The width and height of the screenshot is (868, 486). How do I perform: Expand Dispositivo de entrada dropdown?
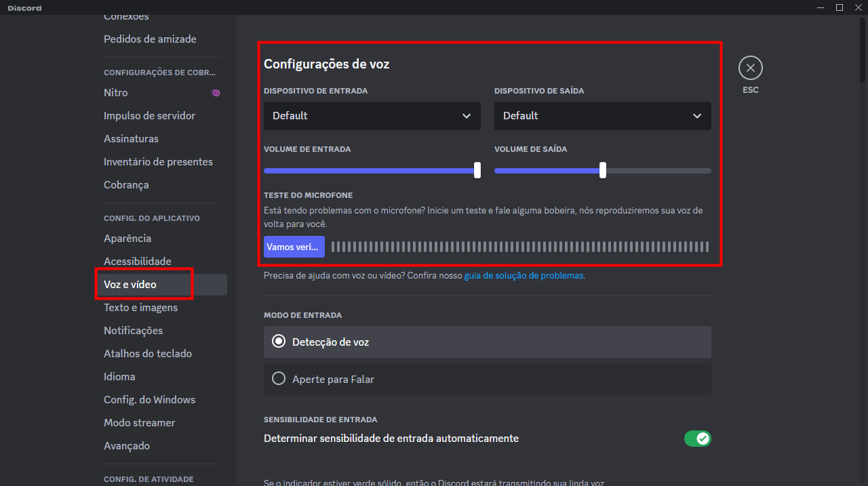tap(372, 116)
